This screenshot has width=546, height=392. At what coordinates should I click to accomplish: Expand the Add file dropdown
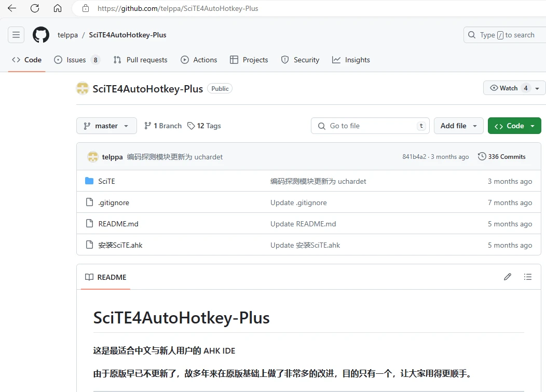(x=459, y=126)
